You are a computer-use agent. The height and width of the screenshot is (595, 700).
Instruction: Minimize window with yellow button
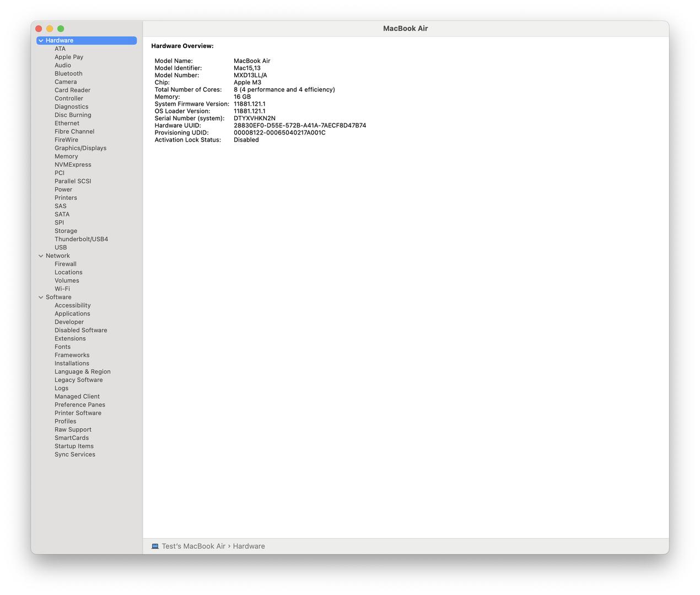coord(50,29)
